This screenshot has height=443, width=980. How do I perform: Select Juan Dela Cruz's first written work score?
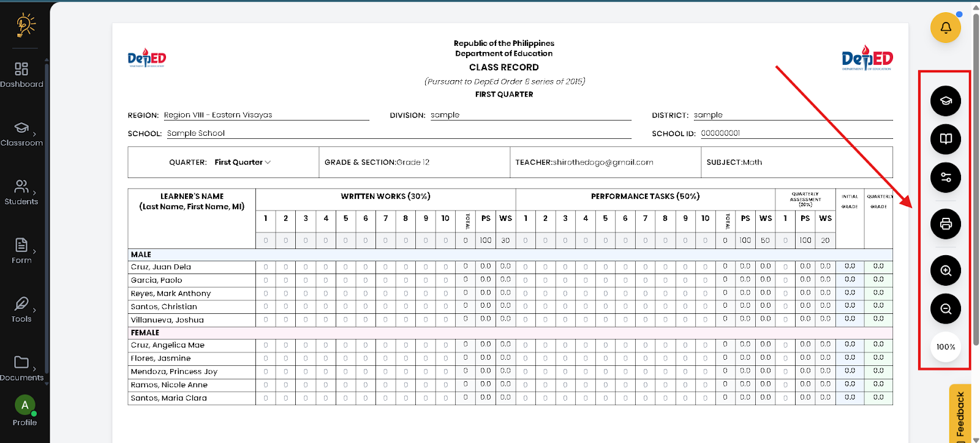[265, 267]
